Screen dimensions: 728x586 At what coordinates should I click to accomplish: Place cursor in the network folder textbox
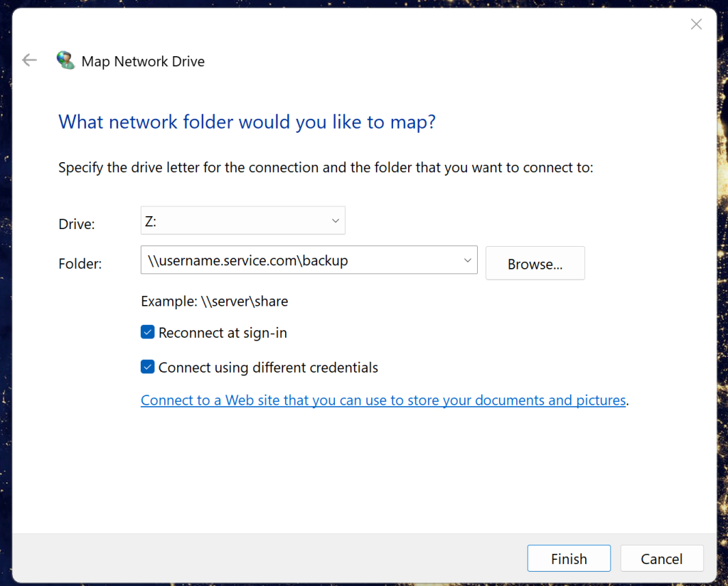299,260
